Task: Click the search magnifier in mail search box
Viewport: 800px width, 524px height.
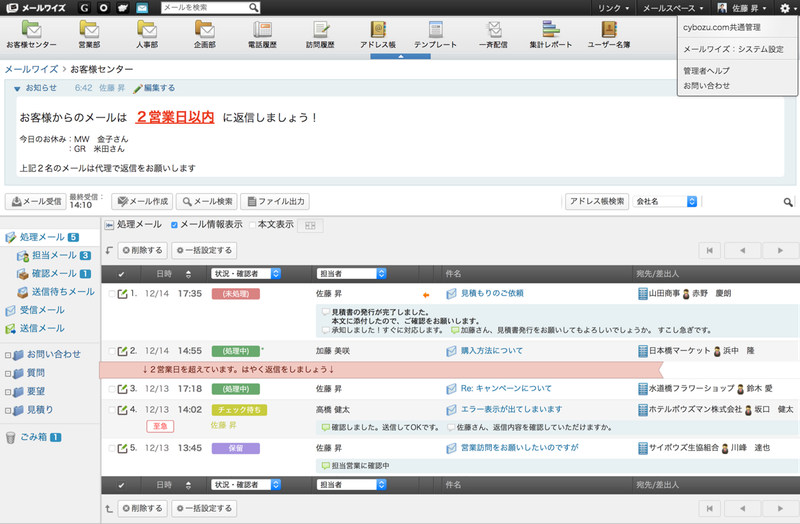Action: (254, 8)
